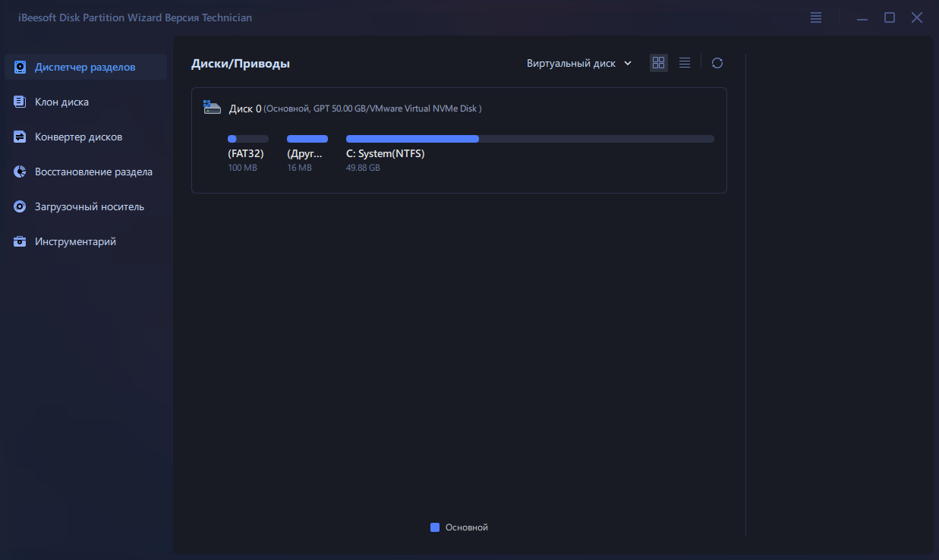Click the Загрузочный носитель disc icon

coord(20,206)
